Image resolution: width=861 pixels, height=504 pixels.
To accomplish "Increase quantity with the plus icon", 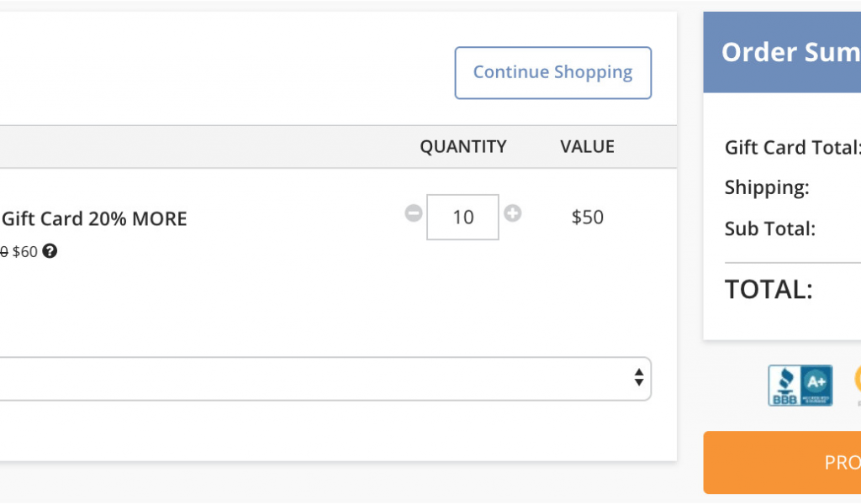I will pos(512,213).
